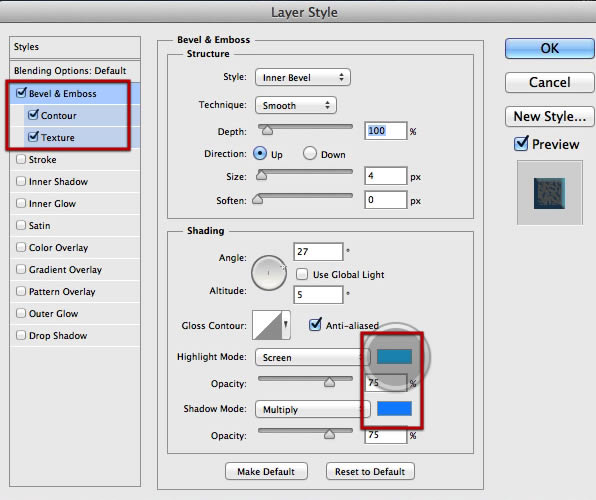Enable the Outer Glow checkbox
596x500 pixels.
click(x=21, y=313)
